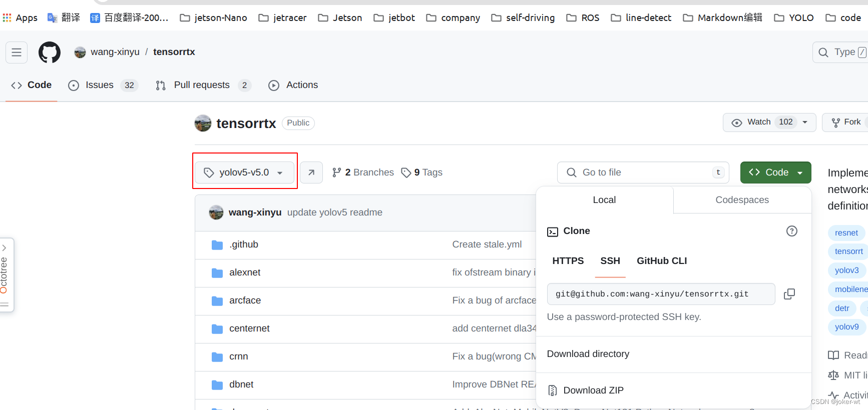Open the company bookmark folder

(454, 18)
